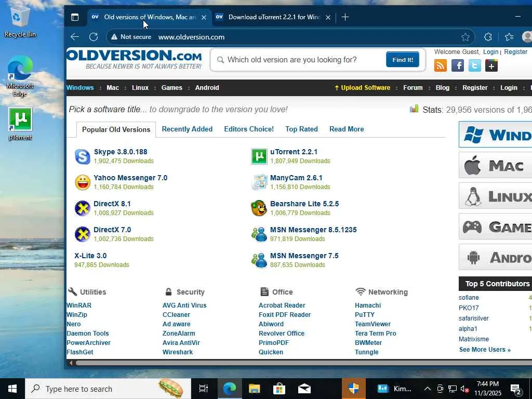Add this page to favorites star
Viewport: 532px width, 399px height.
point(465,37)
